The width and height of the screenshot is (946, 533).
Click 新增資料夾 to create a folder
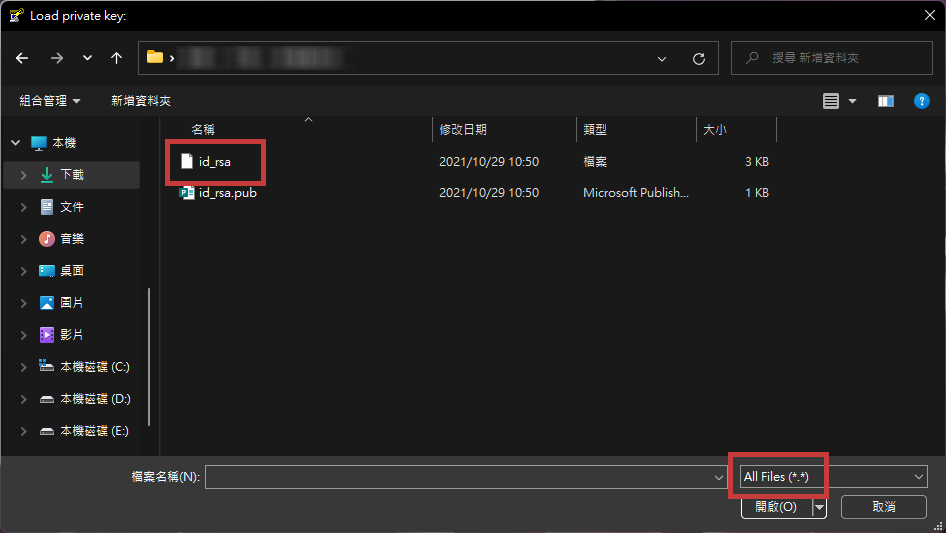[141, 101]
